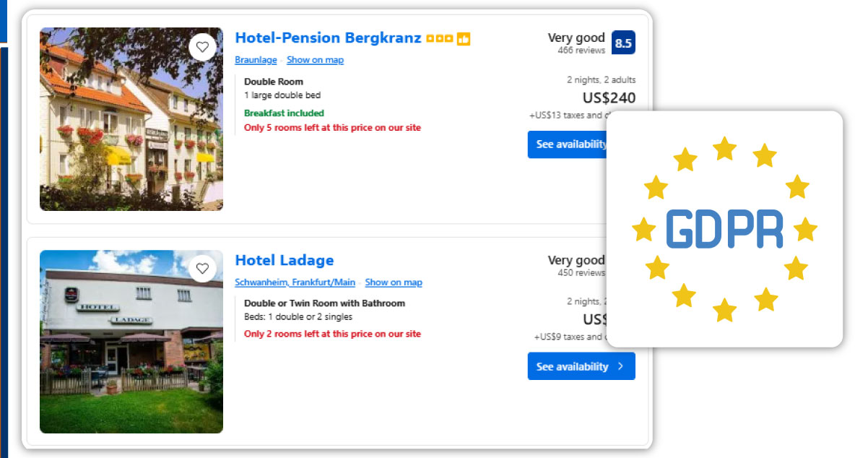Viewport: 868px width, 458px height.
Task: Show Hotel-Pension Bergkranz on map
Action: 315,60
